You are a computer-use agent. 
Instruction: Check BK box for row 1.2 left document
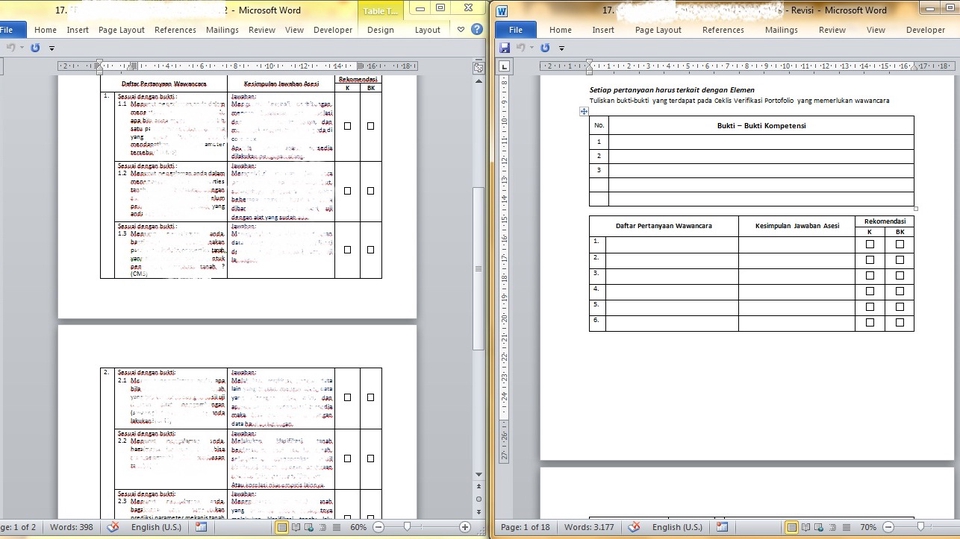click(x=370, y=190)
